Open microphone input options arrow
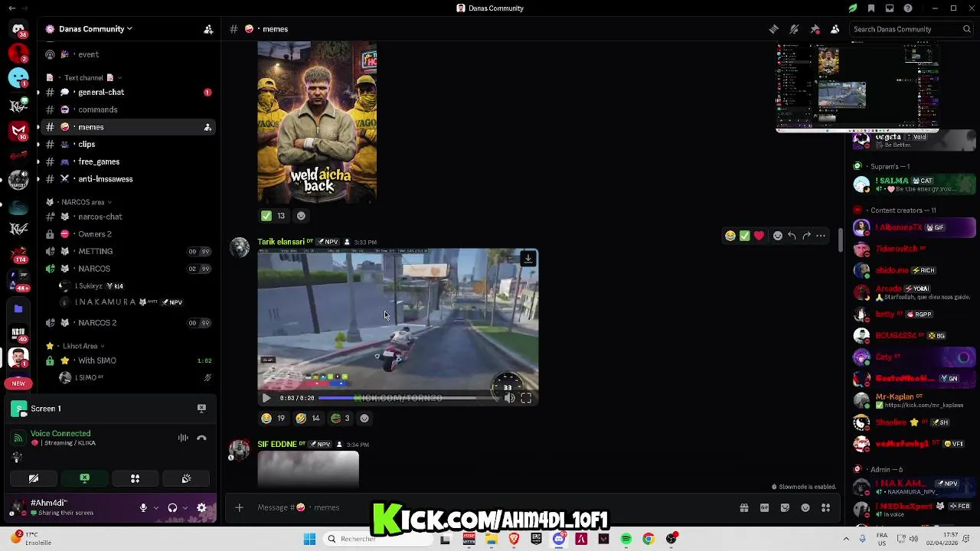This screenshot has width=980, height=551. point(155,507)
